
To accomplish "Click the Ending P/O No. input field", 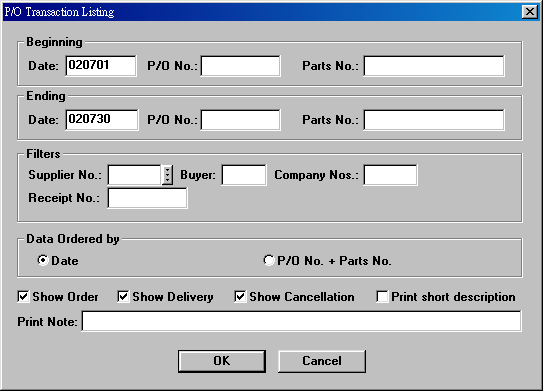I will coord(240,120).
